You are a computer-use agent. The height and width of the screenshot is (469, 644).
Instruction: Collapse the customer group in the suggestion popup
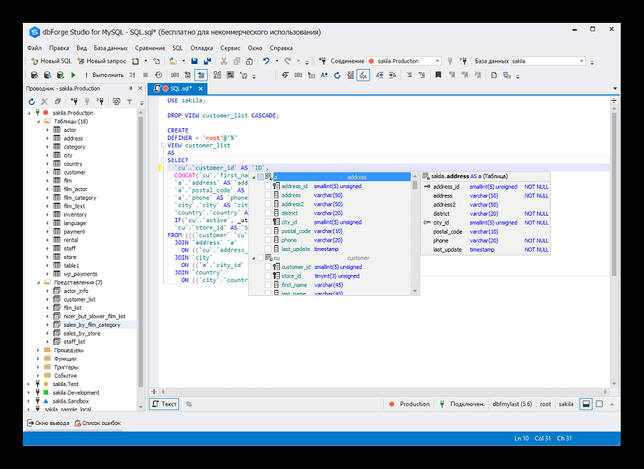254,258
